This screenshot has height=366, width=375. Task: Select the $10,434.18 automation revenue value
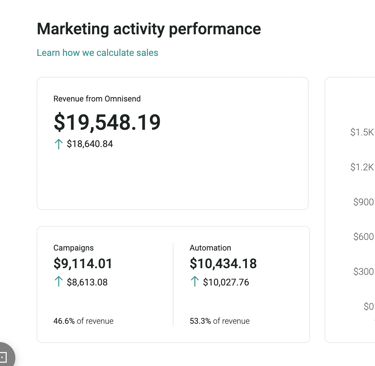pos(223,264)
